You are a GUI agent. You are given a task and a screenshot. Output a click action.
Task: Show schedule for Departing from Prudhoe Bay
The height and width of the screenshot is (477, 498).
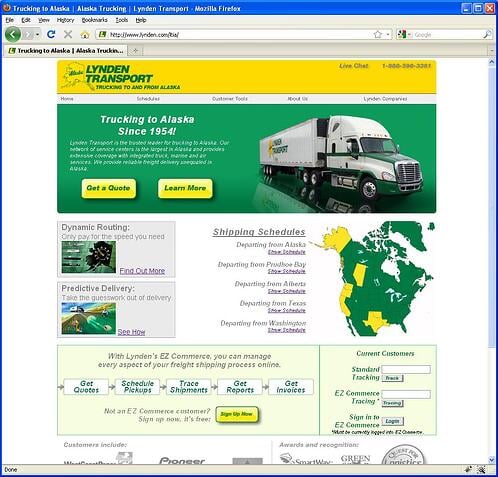pos(287,271)
